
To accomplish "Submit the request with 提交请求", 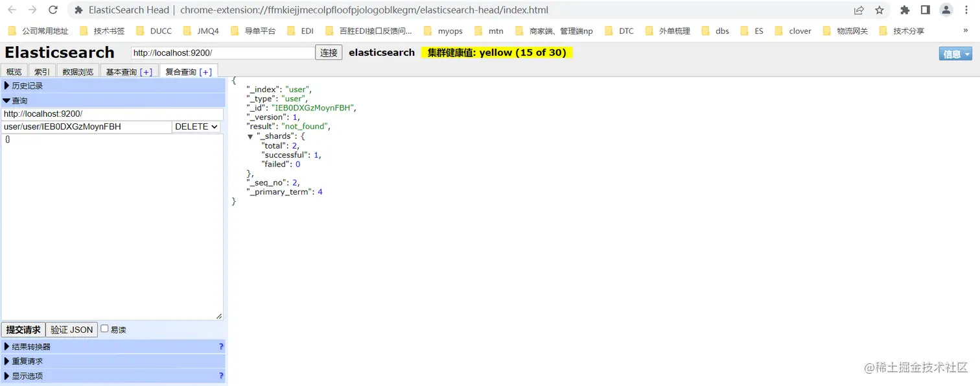I will click(23, 330).
